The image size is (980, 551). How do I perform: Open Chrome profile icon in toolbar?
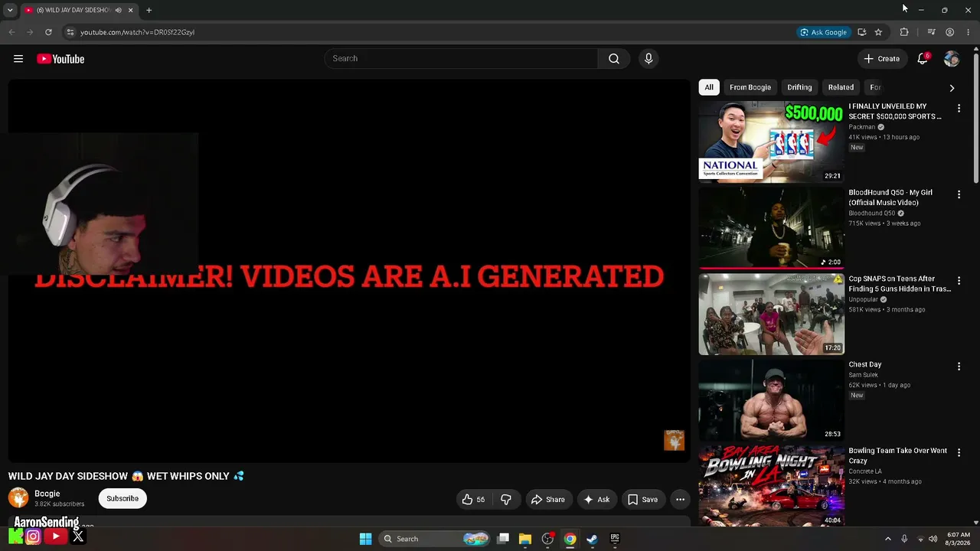(x=950, y=32)
